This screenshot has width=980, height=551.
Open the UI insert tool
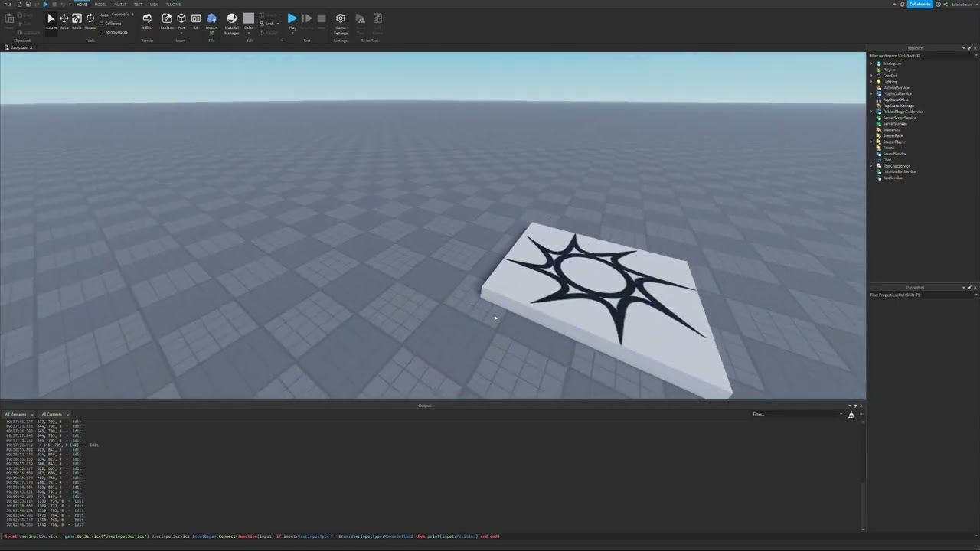(x=196, y=21)
